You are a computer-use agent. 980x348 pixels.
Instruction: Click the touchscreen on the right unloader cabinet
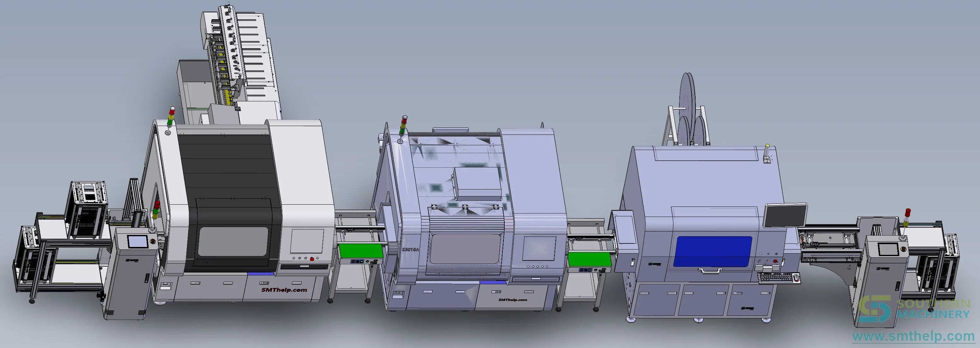point(888,249)
